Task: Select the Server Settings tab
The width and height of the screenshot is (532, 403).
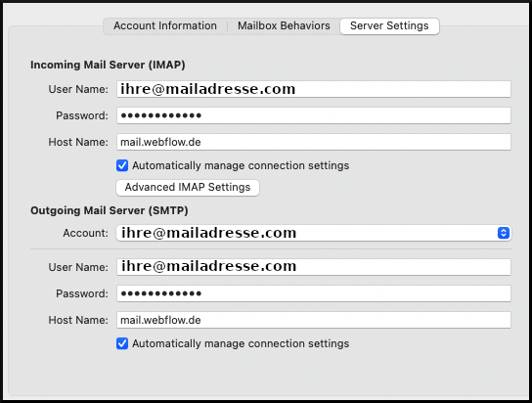Action: [389, 25]
